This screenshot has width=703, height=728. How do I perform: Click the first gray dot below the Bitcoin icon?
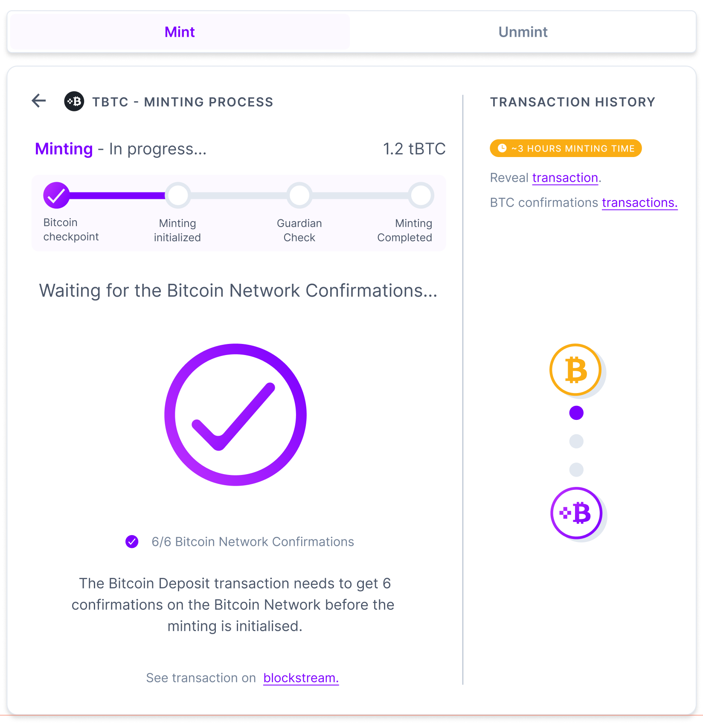[576, 441]
